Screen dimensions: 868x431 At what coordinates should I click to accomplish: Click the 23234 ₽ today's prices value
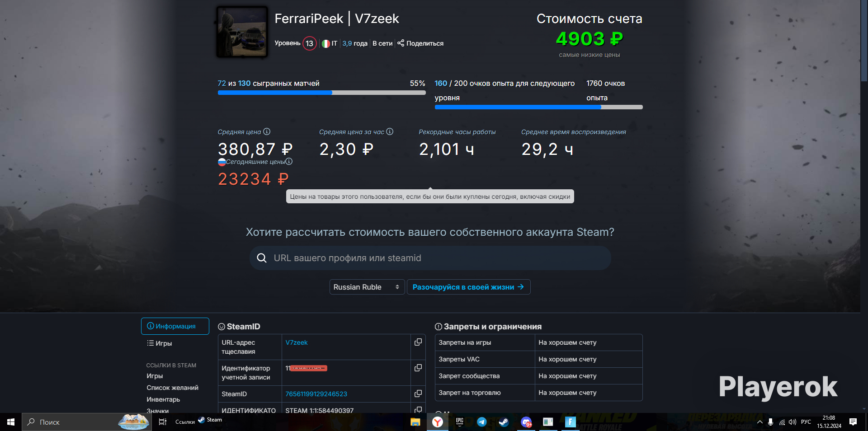[x=253, y=179]
